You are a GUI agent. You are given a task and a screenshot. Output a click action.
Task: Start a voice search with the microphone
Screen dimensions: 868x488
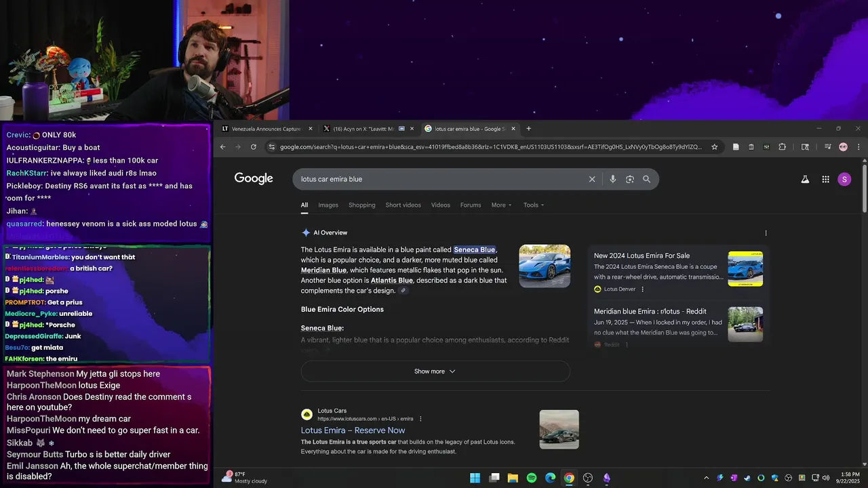click(613, 179)
